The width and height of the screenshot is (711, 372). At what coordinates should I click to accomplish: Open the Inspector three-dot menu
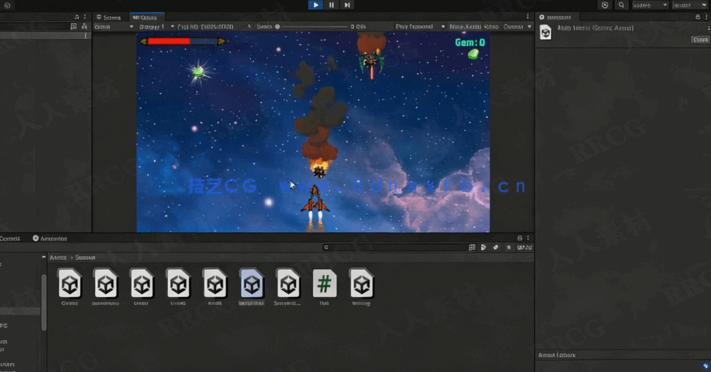pyautogui.click(x=706, y=17)
